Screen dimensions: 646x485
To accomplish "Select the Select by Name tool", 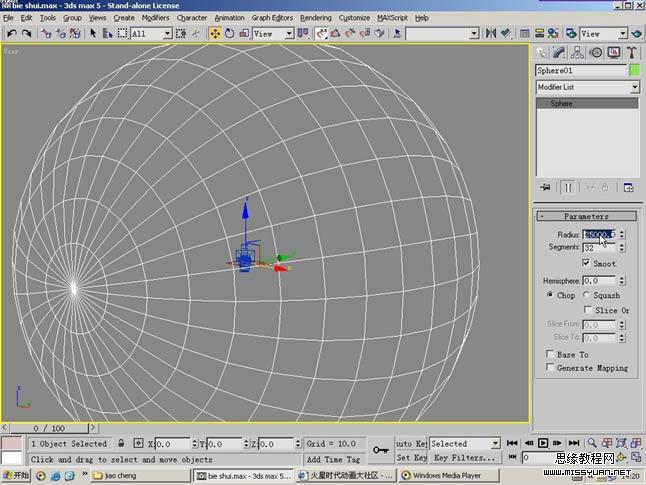I will 108,33.
